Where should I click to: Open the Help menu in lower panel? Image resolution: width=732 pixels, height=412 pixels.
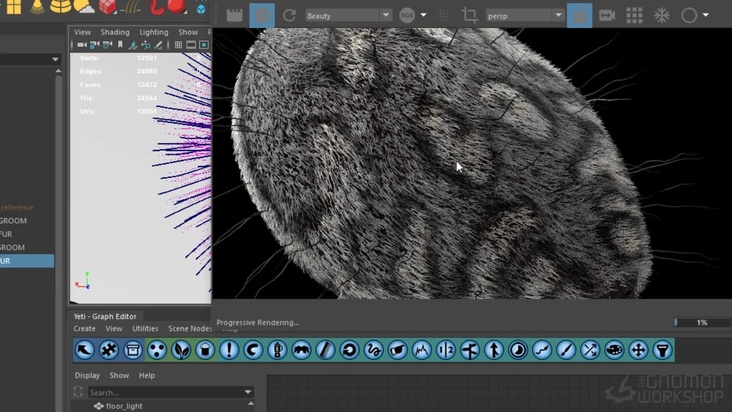pyautogui.click(x=147, y=375)
